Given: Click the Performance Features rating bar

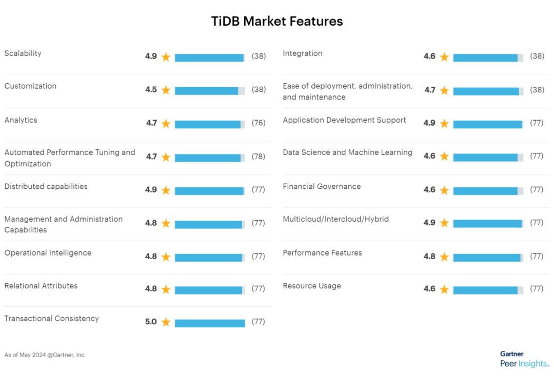Looking at the screenshot, I should pos(488,257).
